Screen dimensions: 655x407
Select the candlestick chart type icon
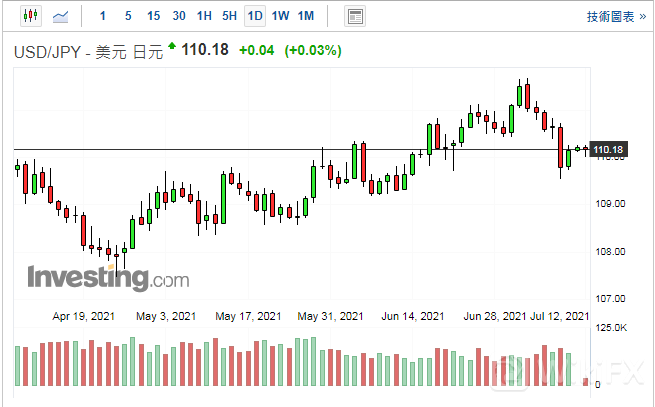click(x=29, y=16)
